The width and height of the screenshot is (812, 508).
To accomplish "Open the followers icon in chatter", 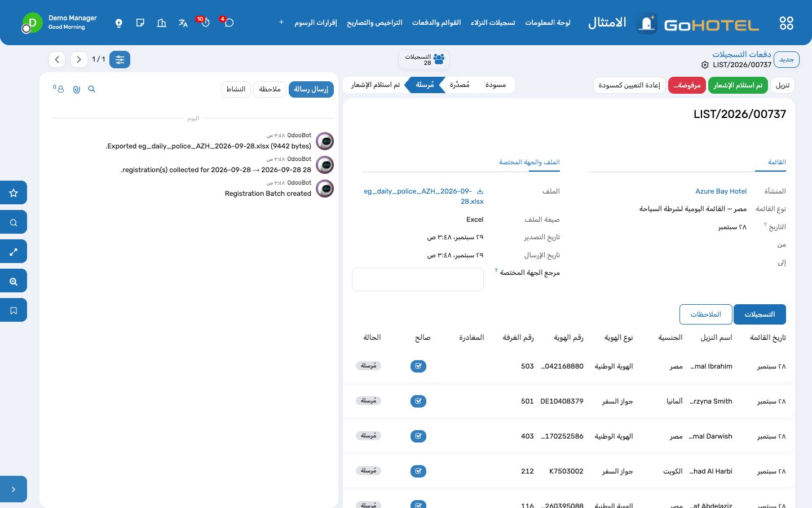I will point(59,89).
